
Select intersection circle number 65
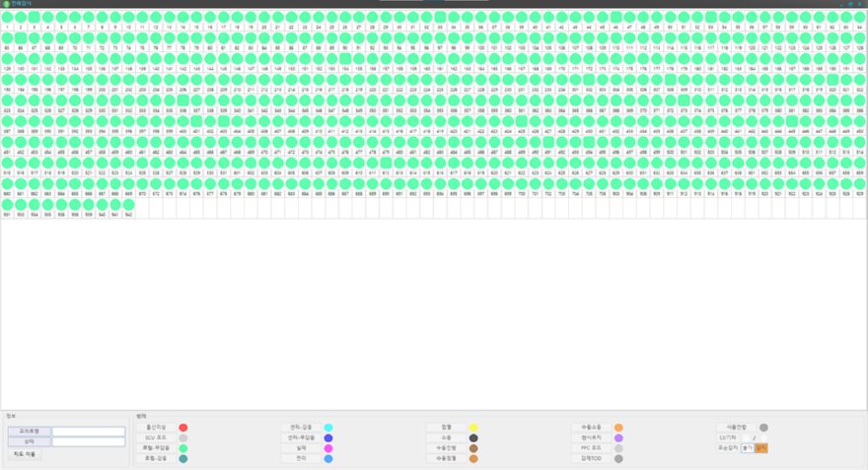tap(7, 38)
